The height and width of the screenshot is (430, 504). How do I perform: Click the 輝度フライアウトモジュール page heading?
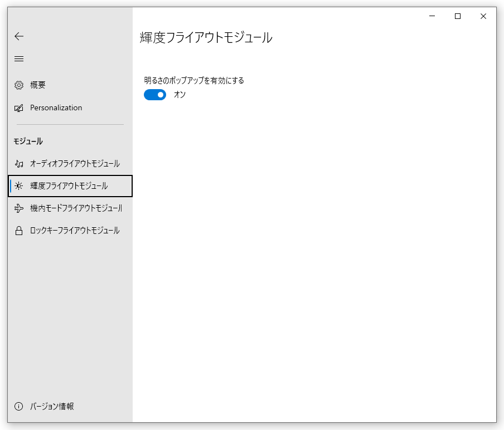[x=206, y=37]
